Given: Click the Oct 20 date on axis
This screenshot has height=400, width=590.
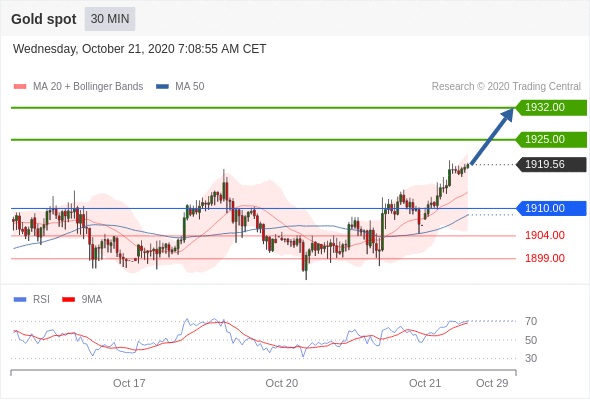Looking at the screenshot, I should tap(282, 383).
